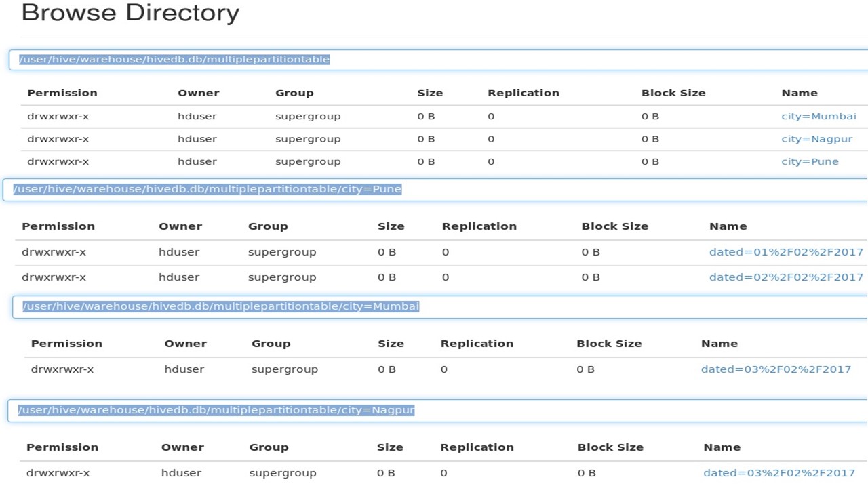Click the Size header in city=Mumbai table
Image resolution: width=868 pixels, height=488 pixels.
(391, 343)
